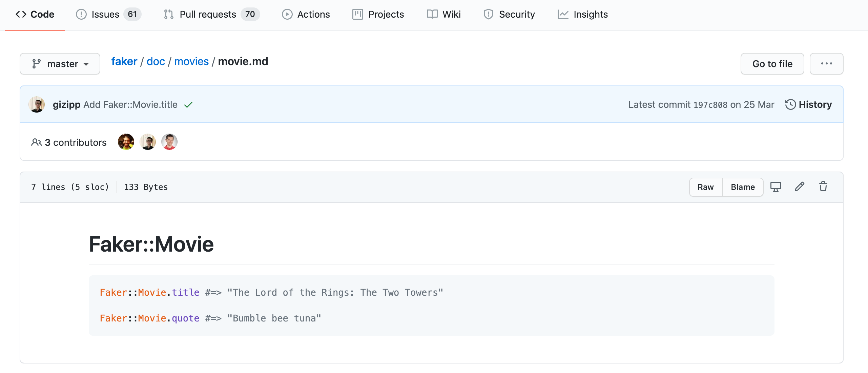Open commit History
This screenshot has width=868, height=373.
[808, 104]
